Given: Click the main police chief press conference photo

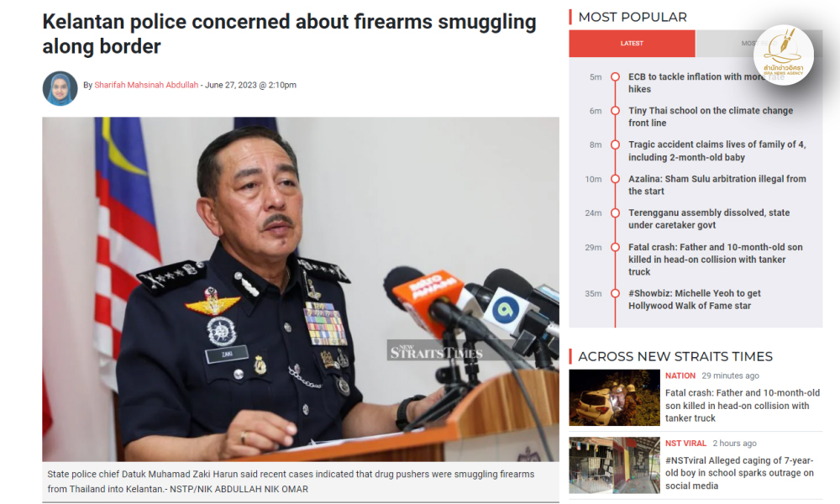Looking at the screenshot, I should click(301, 289).
